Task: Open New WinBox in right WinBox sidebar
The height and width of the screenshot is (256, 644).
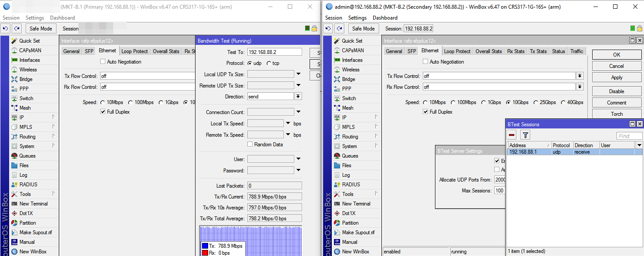Action: click(355, 252)
